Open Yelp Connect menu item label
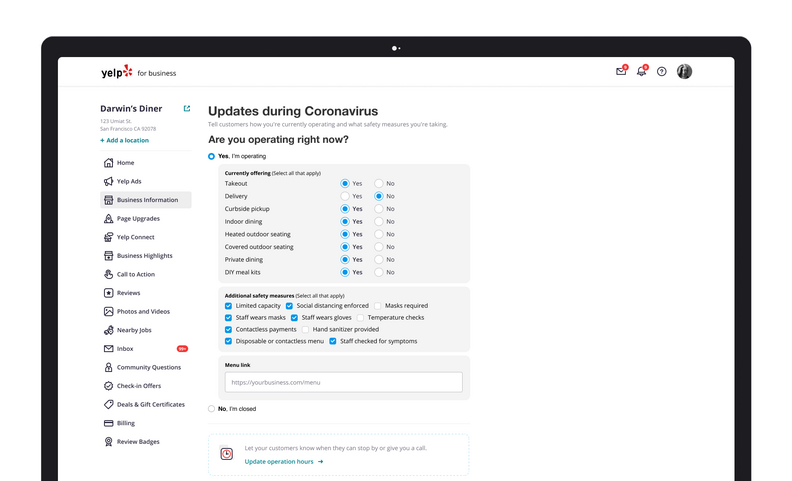792x481 pixels. 135,237
